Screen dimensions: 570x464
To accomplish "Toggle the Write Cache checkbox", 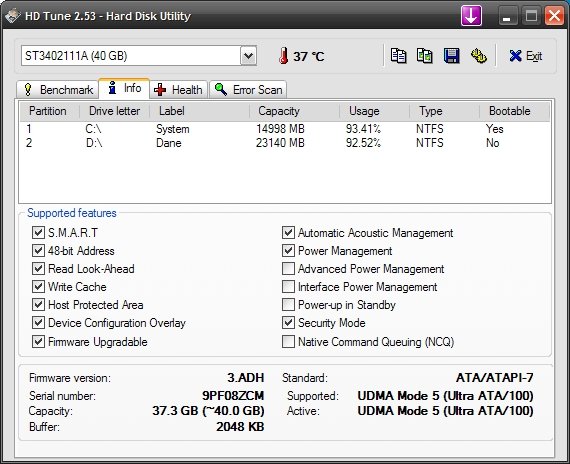I will point(38,287).
